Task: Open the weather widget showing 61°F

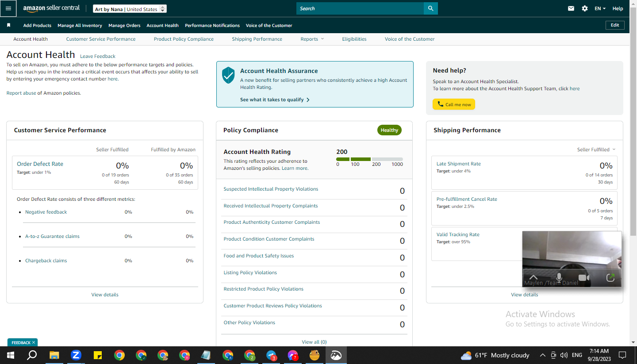Action: click(495, 355)
